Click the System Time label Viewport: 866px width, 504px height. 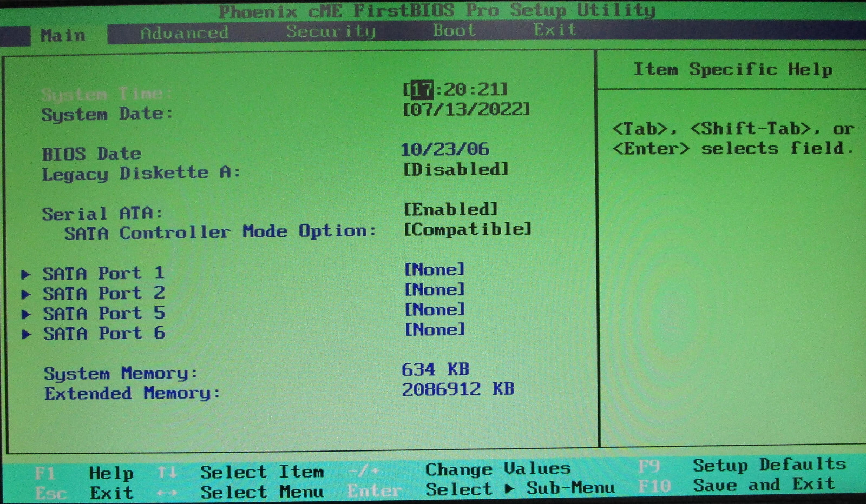pos(107,94)
